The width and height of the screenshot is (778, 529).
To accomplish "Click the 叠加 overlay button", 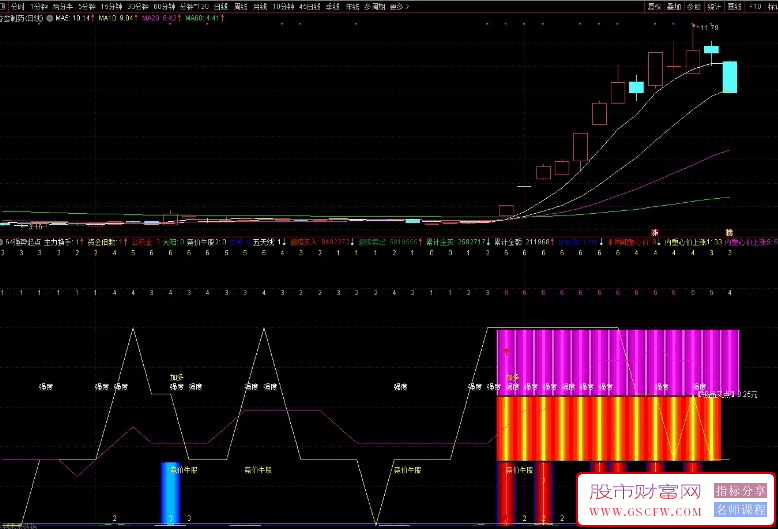I will [674, 5].
